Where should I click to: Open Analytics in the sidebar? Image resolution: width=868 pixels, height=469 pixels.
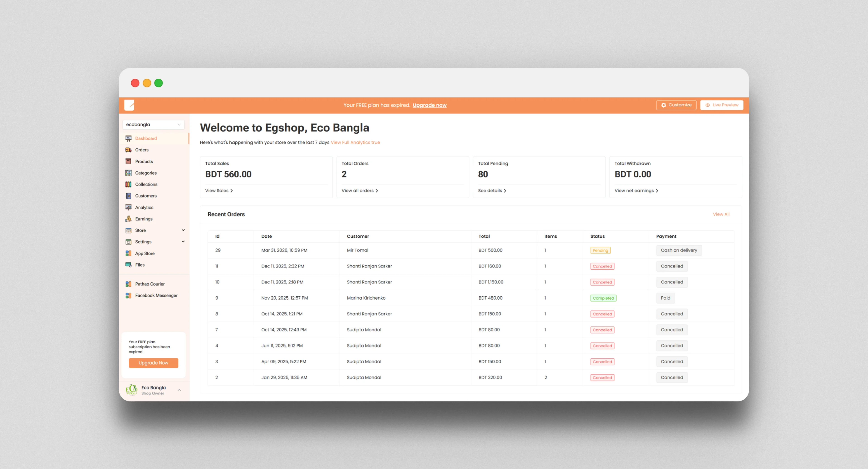point(154,207)
